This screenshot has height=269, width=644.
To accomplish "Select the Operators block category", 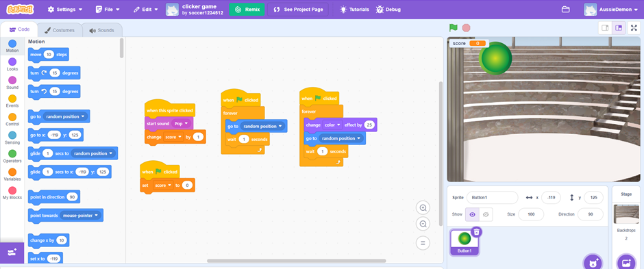I will tap(12, 156).
